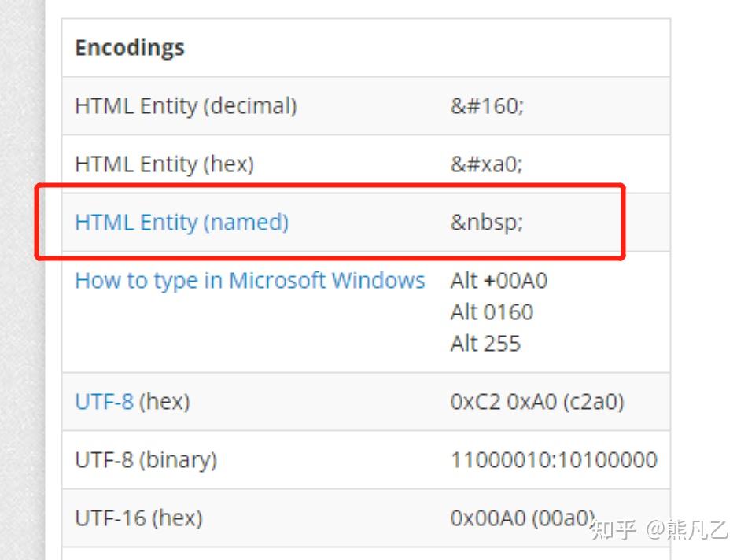Select the UTF-8 (binary) row label
The height and width of the screenshot is (560, 748).
tap(146, 460)
